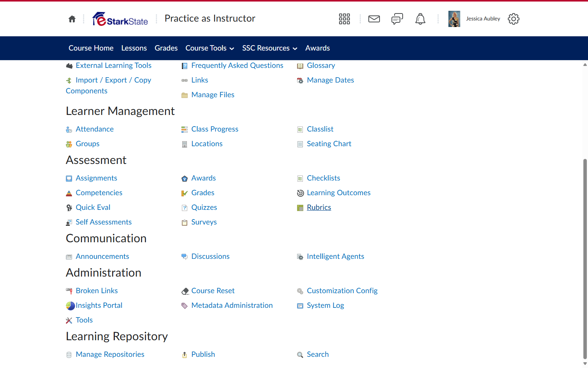
Task: Open Jessica Aubley user profile menu
Action: (x=474, y=19)
